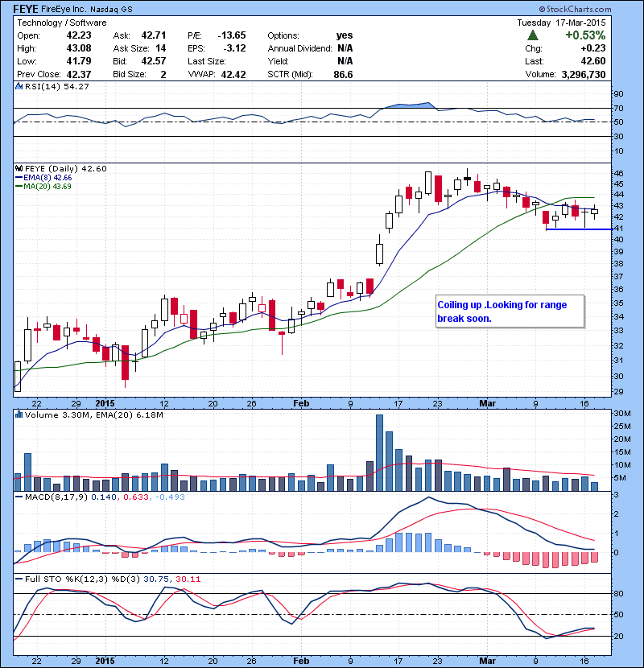Viewport: 644px width, 668px height.
Task: Click the Low value 41.79
Action: click(79, 61)
